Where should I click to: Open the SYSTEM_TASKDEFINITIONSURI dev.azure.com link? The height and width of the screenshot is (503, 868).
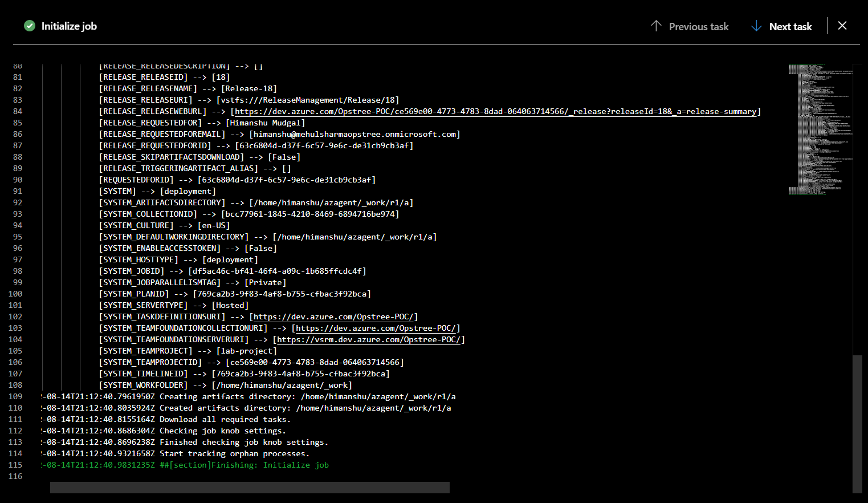click(333, 317)
